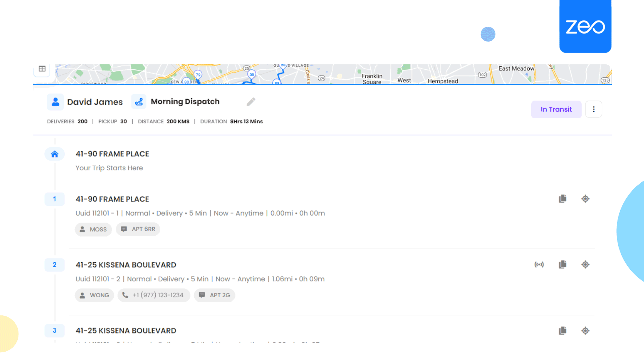644x362 pixels.
Task: Click the MOSS contact chip on stop 1
Action: tap(93, 229)
